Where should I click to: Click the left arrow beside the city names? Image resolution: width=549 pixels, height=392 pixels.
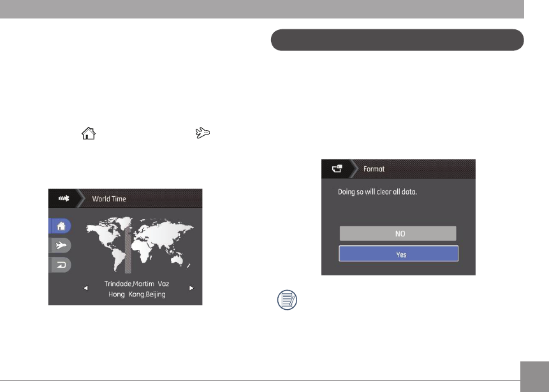85,288
